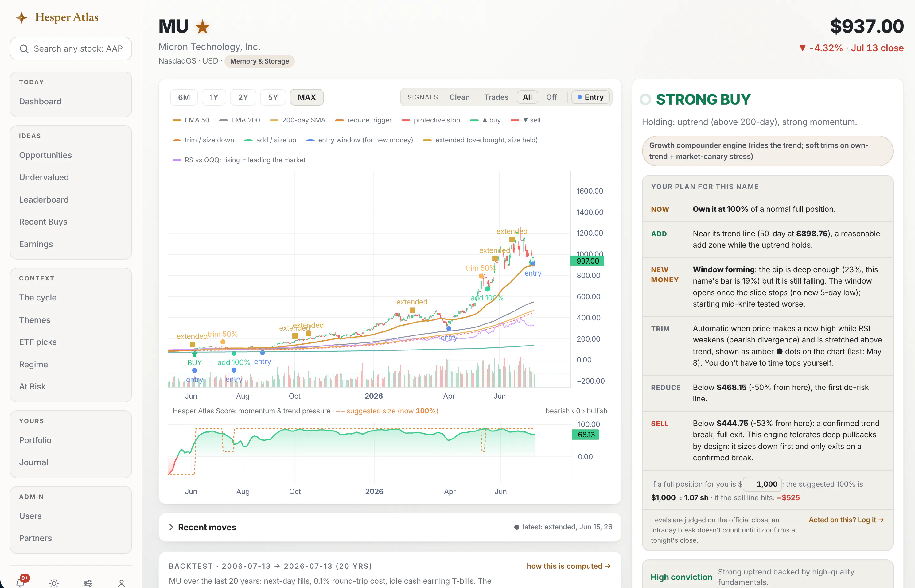Switch signals mode to Trades
Screen dimensions: 915x588
click(x=496, y=97)
